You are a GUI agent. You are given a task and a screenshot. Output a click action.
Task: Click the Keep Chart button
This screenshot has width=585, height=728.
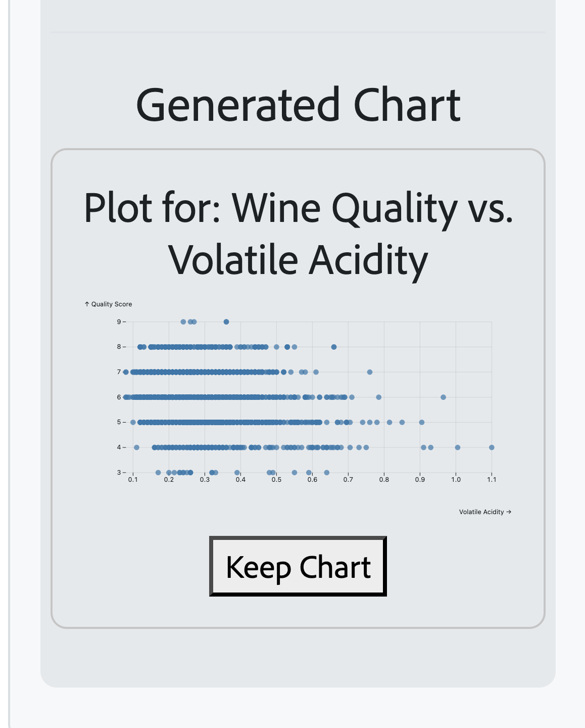point(298,566)
